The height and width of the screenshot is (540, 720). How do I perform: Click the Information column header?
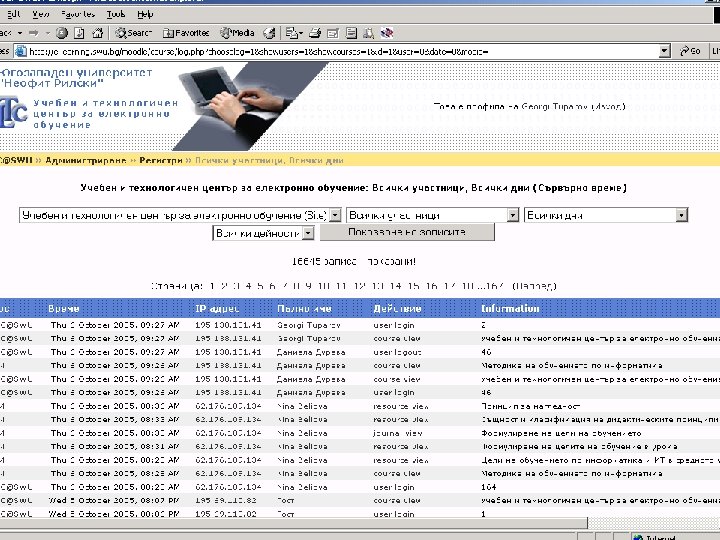510,309
